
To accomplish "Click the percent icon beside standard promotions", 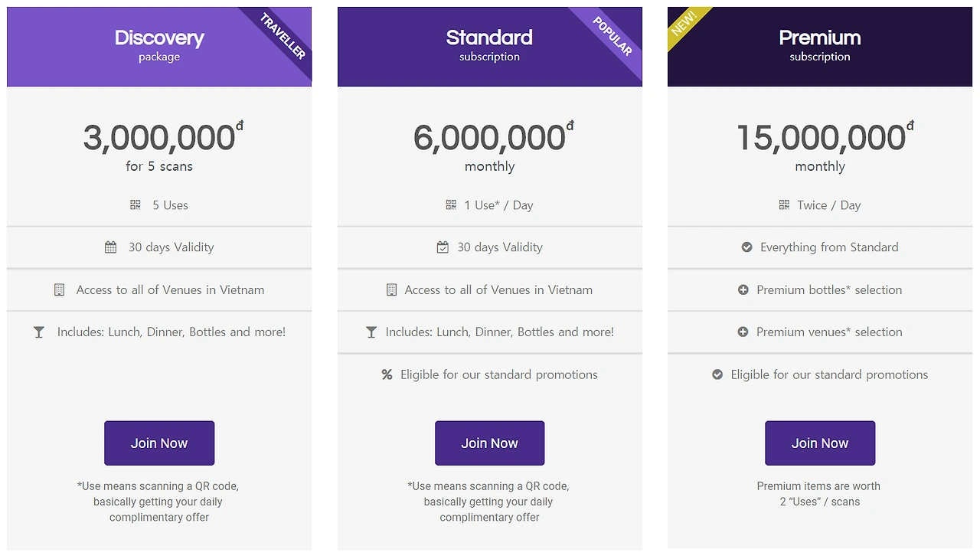I will coord(387,374).
